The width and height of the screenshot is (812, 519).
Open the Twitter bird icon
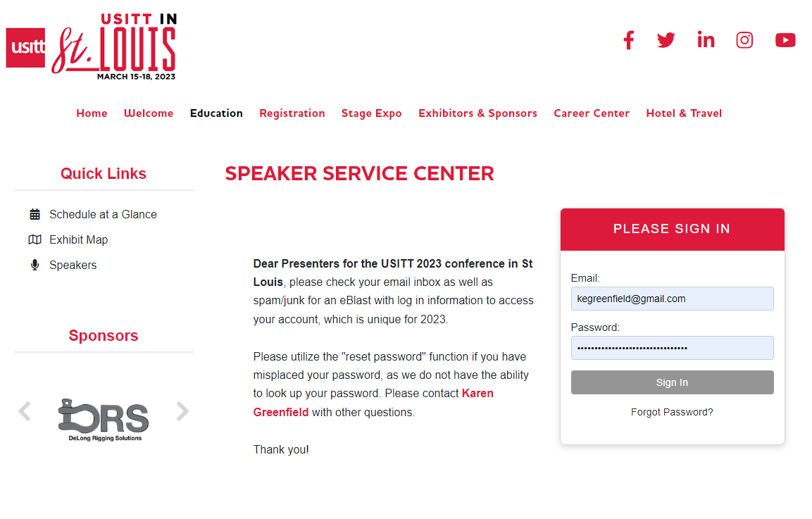(x=666, y=40)
